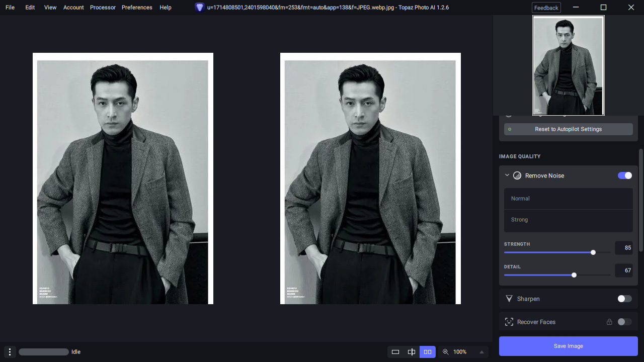Click the zoom magnifier icon
Viewport: 644px width, 362px height.
click(x=445, y=352)
